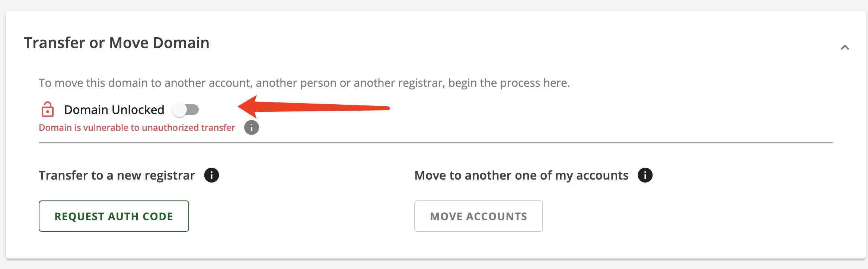This screenshot has width=868, height=269.
Task: Click the description paragraph about moving domain
Action: tap(304, 83)
